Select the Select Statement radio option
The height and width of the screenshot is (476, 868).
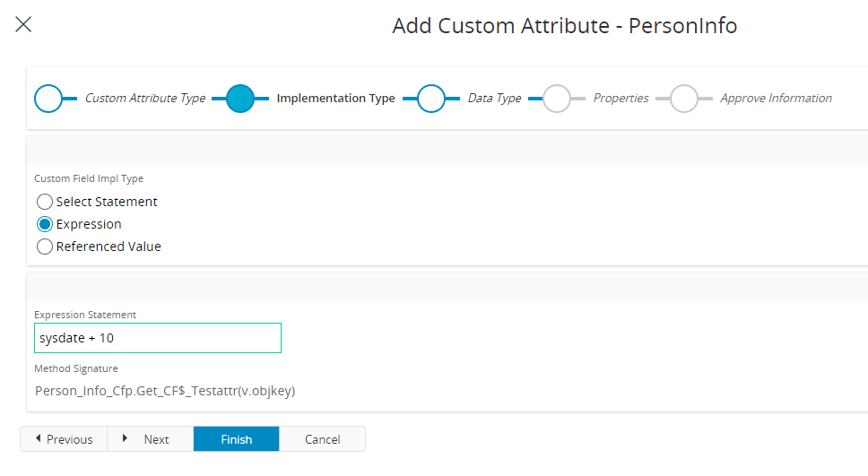[45, 202]
